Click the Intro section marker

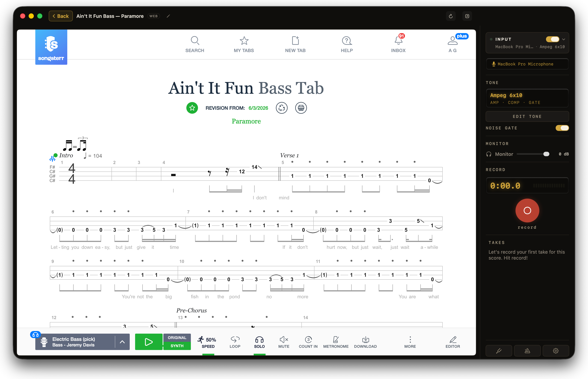tap(66, 155)
